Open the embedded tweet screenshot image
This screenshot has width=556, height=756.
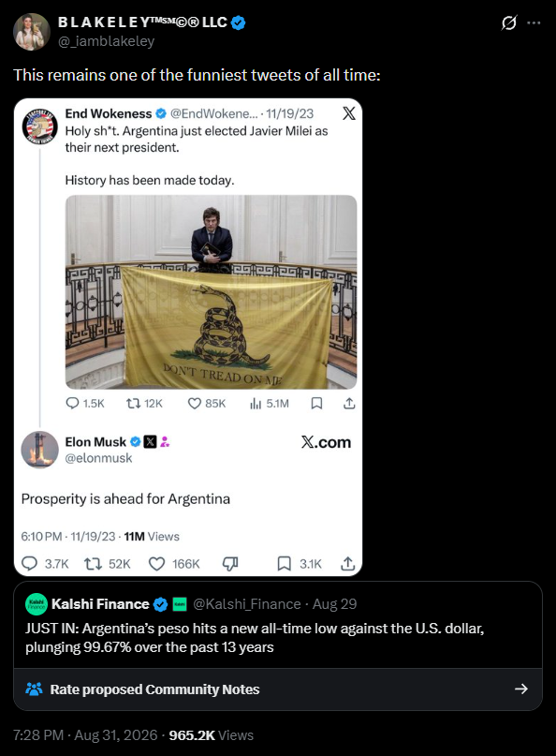point(188,337)
